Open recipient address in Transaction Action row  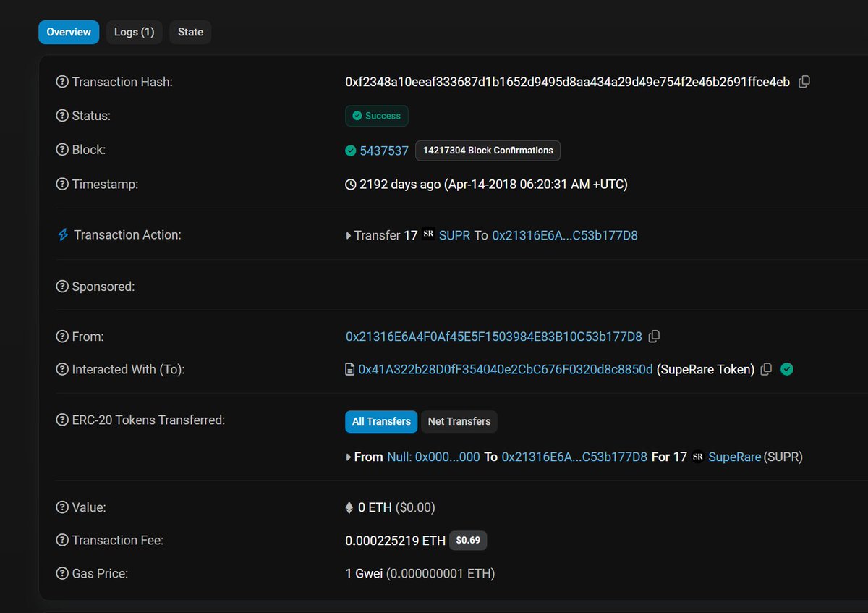tap(565, 235)
